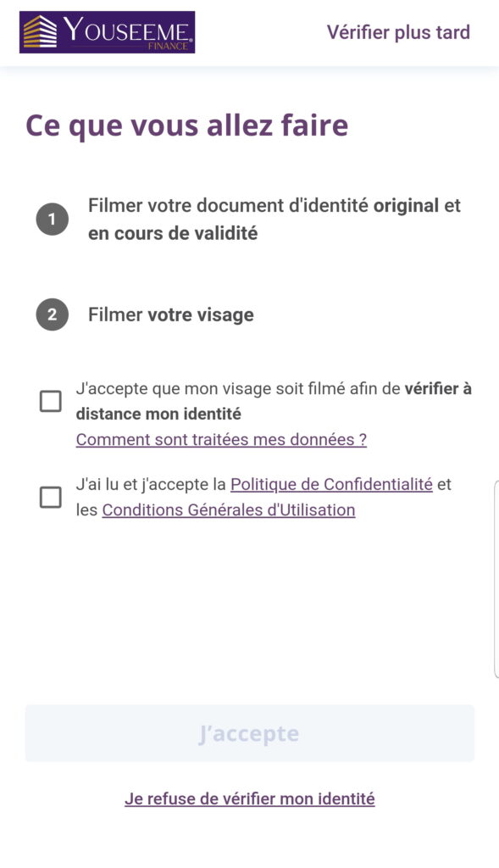Image resolution: width=499 pixels, height=868 pixels.
Task: Tick the face filming consent checkbox
Action: (50, 401)
